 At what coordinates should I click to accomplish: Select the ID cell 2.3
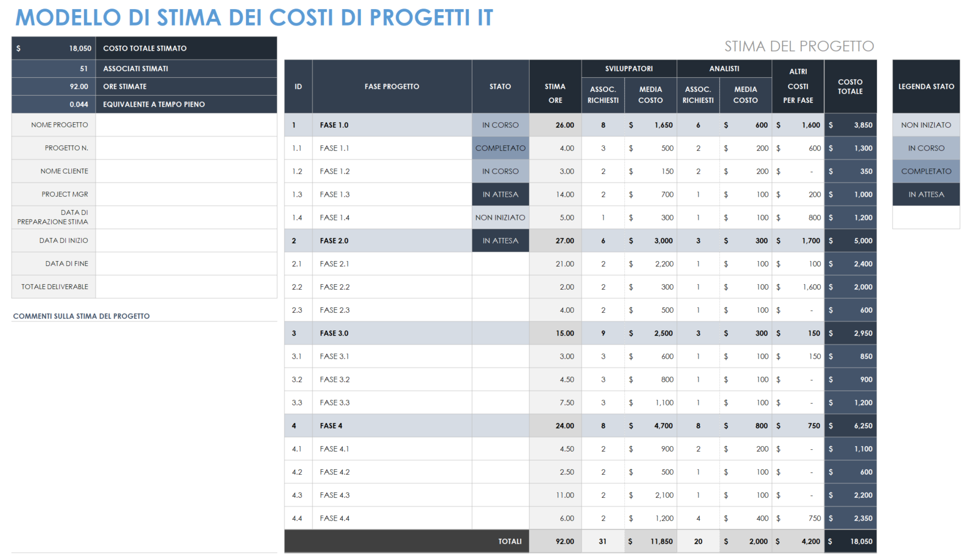[297, 310]
